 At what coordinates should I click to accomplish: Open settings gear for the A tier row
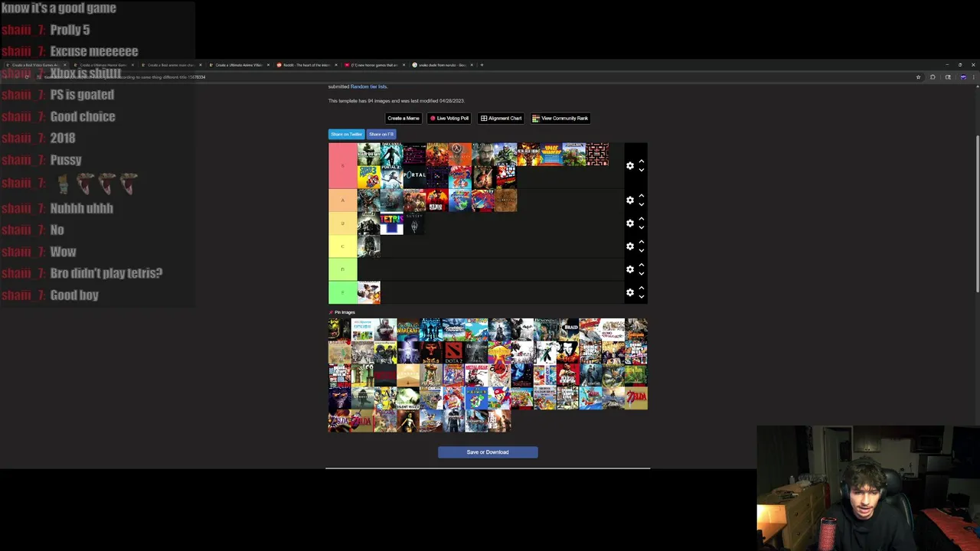[630, 200]
